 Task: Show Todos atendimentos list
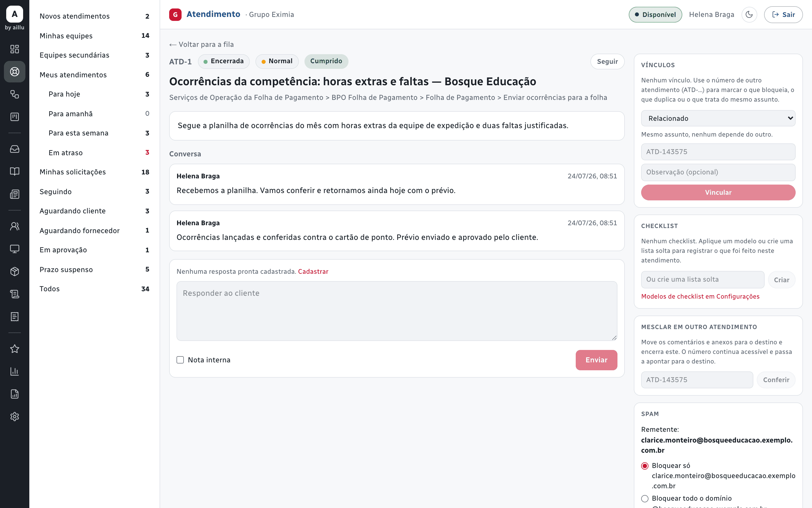(94, 289)
